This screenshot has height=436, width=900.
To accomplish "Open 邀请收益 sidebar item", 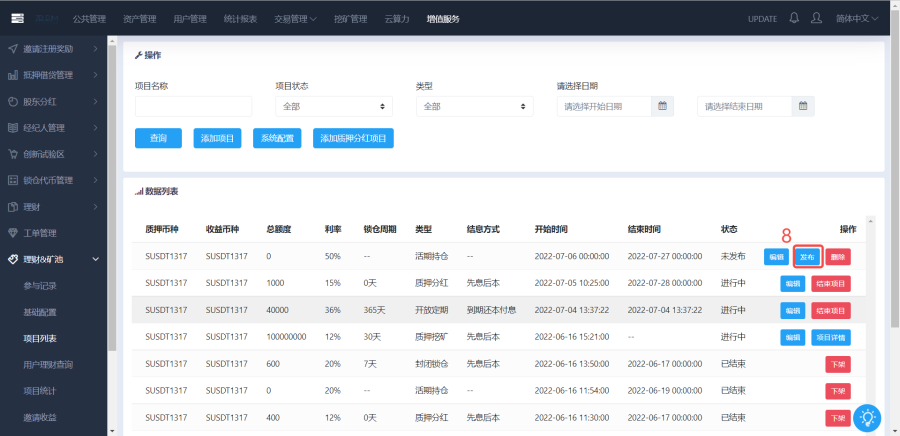I will pyautogui.click(x=40, y=417).
